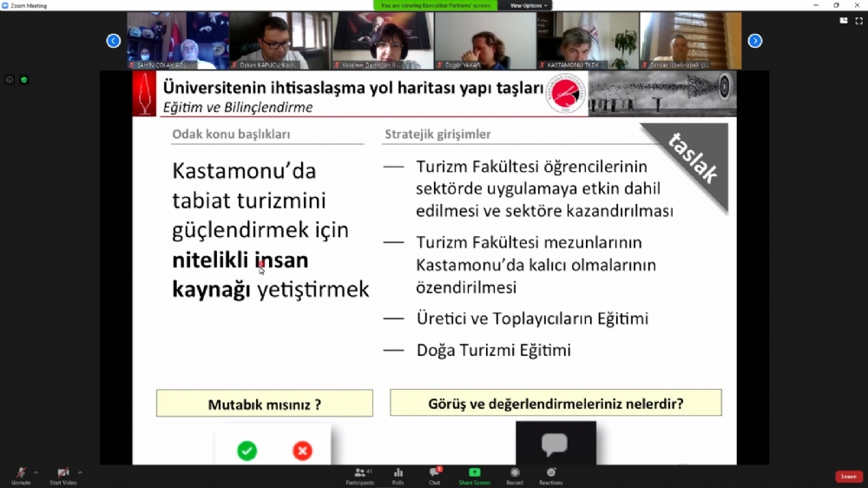
Task: Start recording with the Record icon
Action: click(x=515, y=473)
